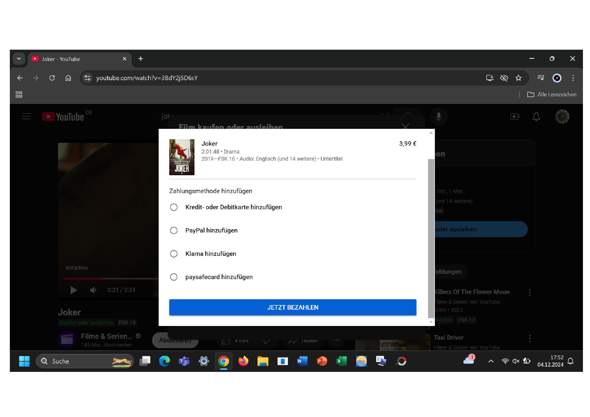Viewport: 590px width, 417px height.
Task: Open the Windows Start menu
Action: coord(24,361)
